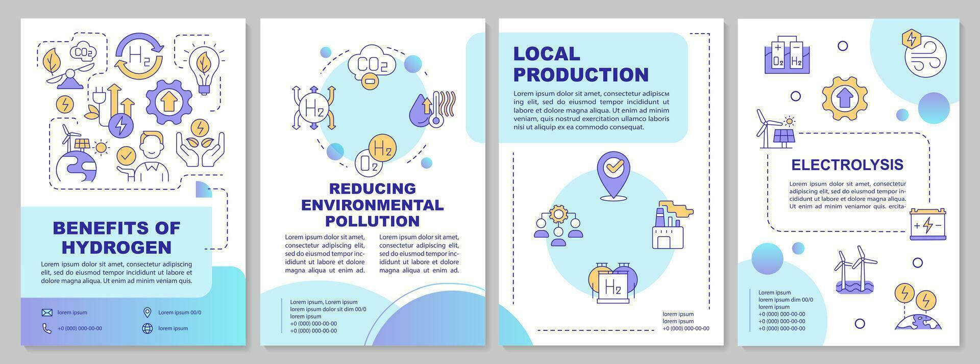Image resolution: width=980 pixels, height=364 pixels.
Task: Select the hands holding leaves icon
Action: [x=200, y=142]
